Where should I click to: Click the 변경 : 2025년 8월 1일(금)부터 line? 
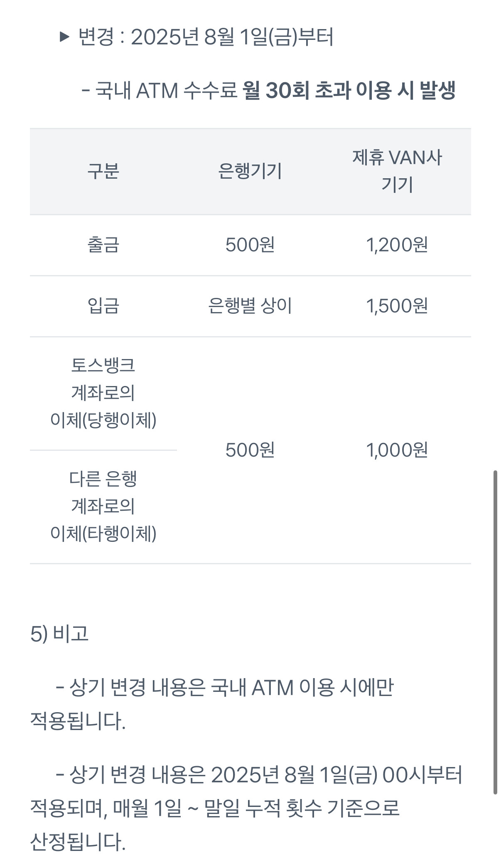coord(206,37)
